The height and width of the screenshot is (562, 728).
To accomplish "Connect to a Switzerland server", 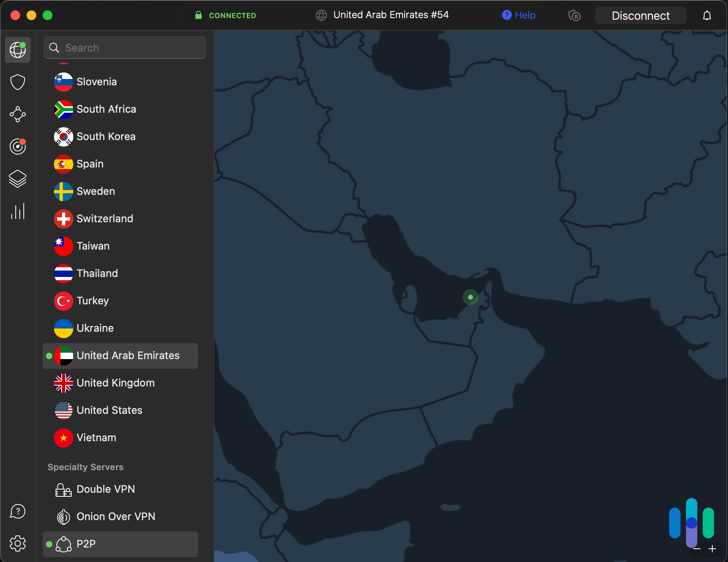I will [x=105, y=219].
